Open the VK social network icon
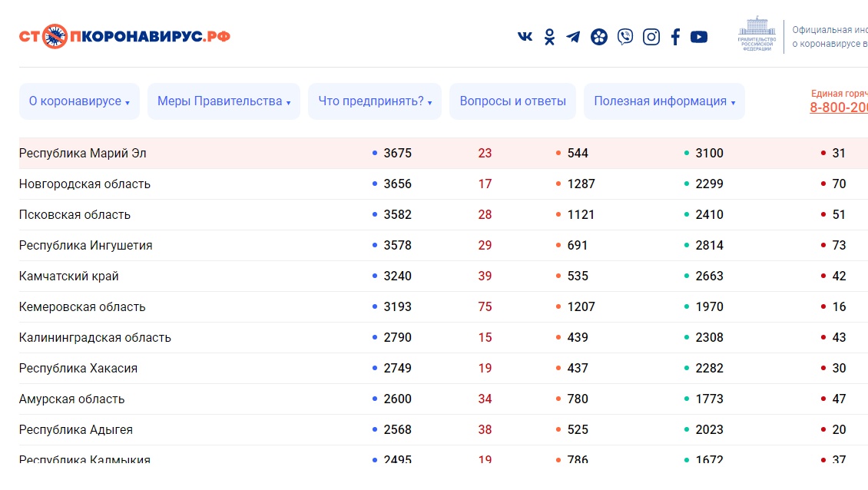The height and width of the screenshot is (490, 868). point(525,37)
